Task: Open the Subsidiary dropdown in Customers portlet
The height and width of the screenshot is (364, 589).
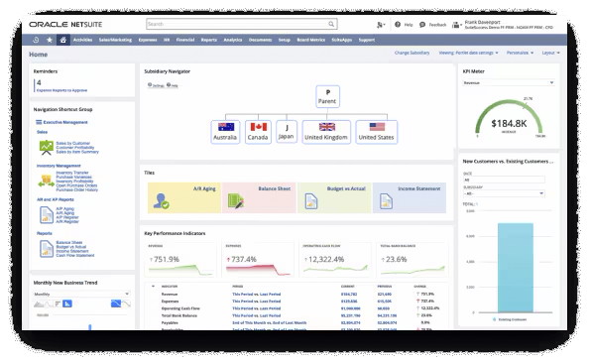Action: coord(504,193)
